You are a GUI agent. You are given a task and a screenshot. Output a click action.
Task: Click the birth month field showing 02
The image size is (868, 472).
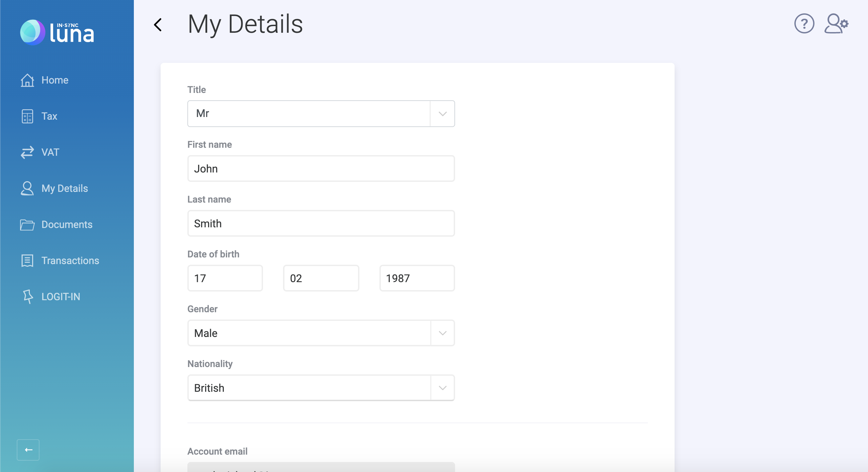(x=321, y=278)
